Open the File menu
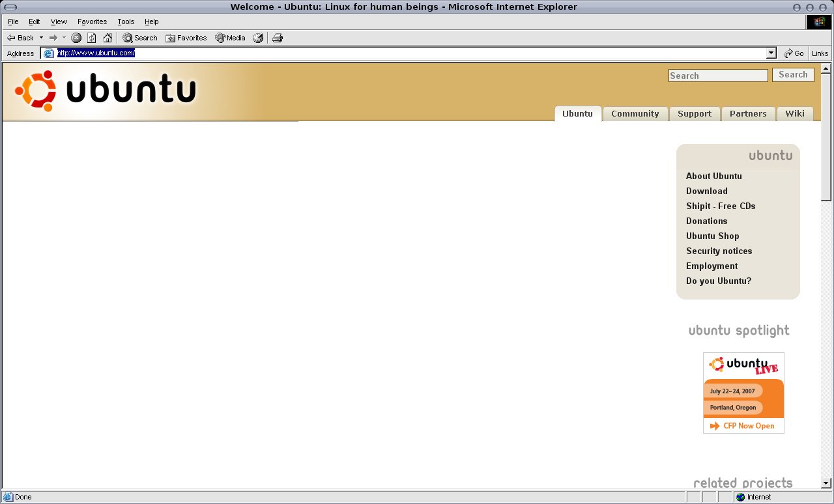This screenshot has height=504, width=834. [13, 21]
